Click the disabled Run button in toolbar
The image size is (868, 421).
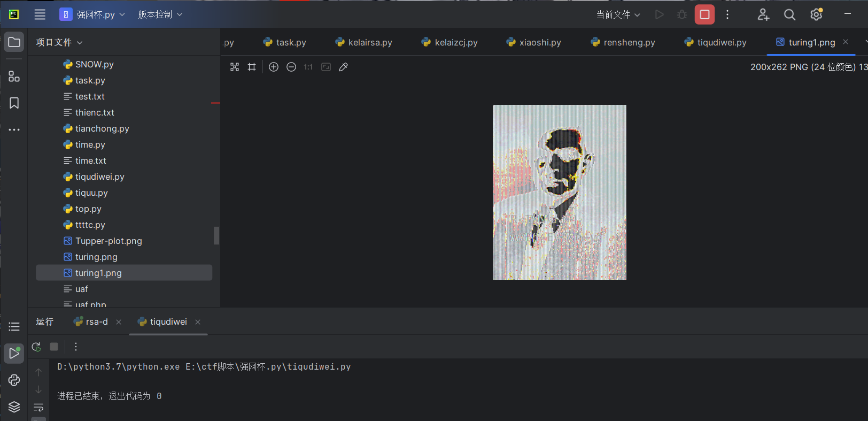(660, 14)
